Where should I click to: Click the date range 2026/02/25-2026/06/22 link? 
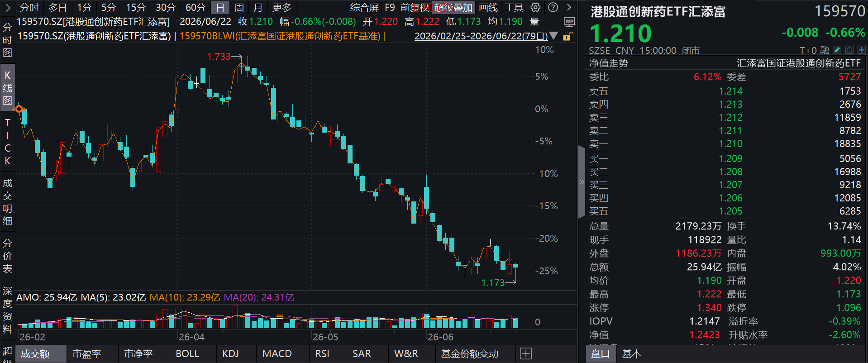[481, 36]
